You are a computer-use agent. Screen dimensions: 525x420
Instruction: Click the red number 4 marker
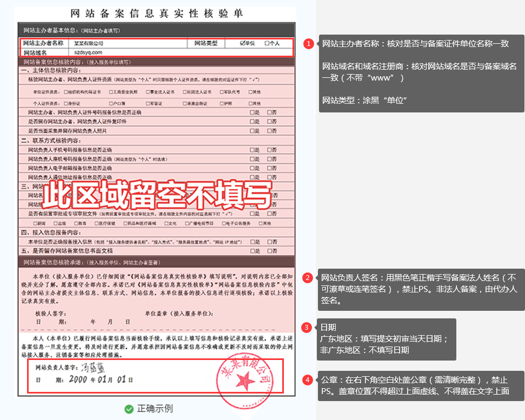coord(308,380)
